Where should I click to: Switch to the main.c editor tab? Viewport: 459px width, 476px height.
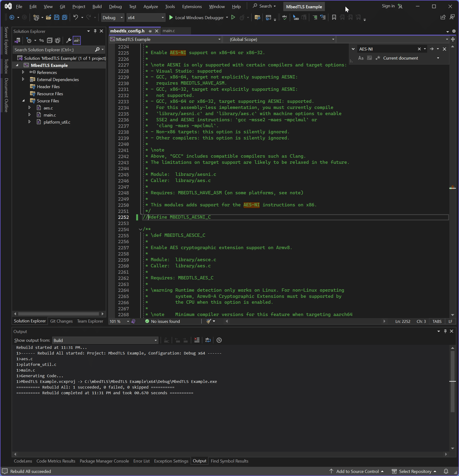click(169, 31)
